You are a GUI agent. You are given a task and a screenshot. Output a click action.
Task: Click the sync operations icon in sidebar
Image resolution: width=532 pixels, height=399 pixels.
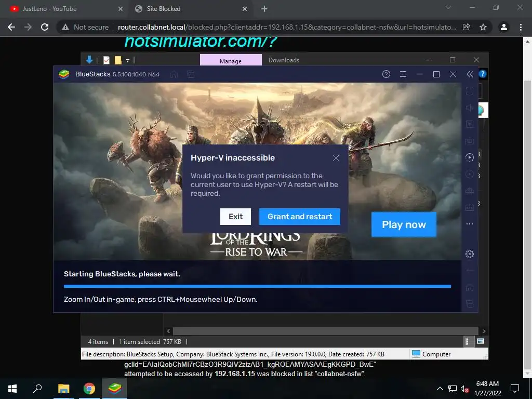point(470,174)
